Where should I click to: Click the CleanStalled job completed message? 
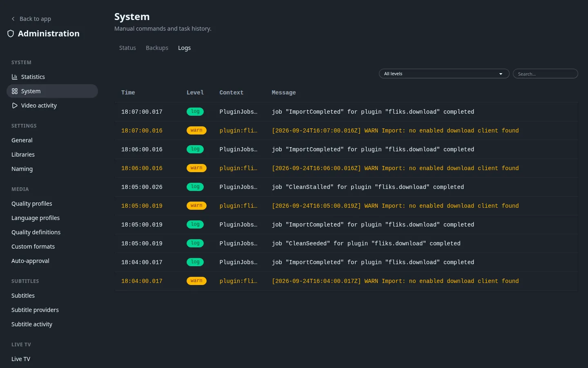368,187
